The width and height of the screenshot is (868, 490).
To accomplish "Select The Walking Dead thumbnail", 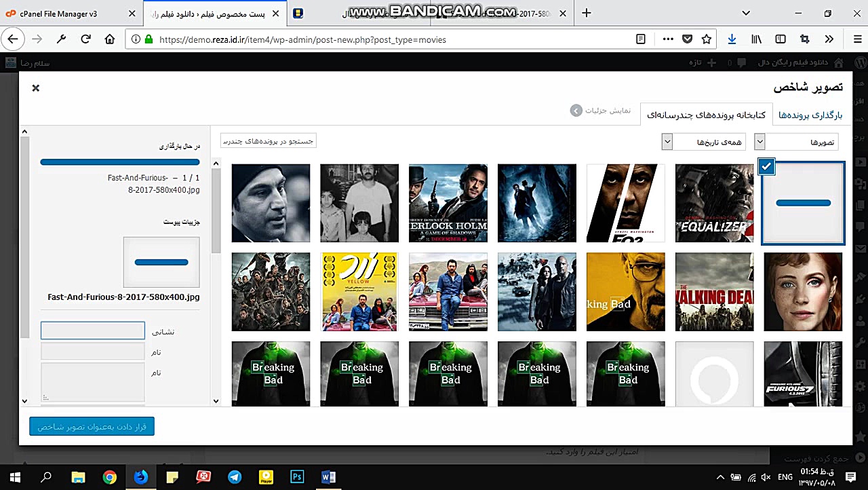I will 715,292.
